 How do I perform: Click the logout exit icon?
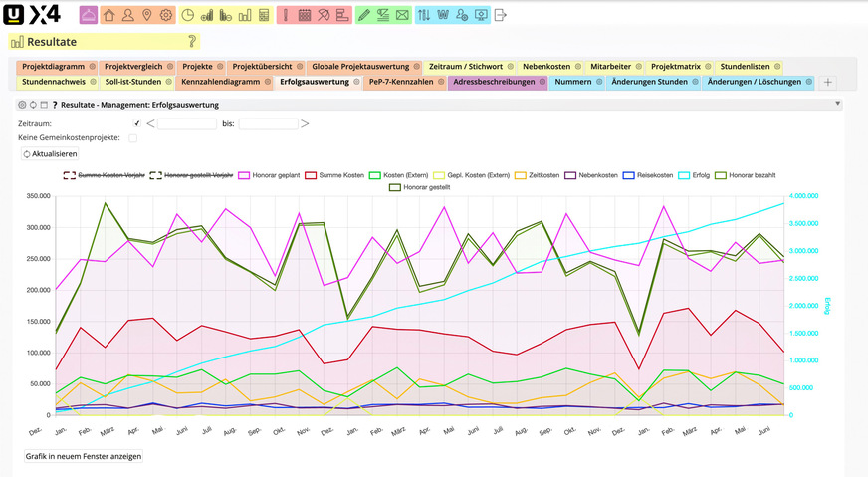pos(501,15)
